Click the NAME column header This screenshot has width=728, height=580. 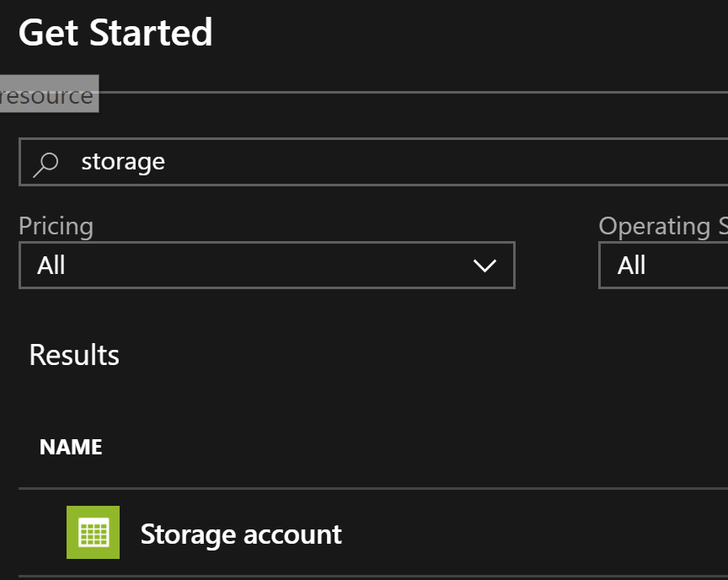pos(71,447)
